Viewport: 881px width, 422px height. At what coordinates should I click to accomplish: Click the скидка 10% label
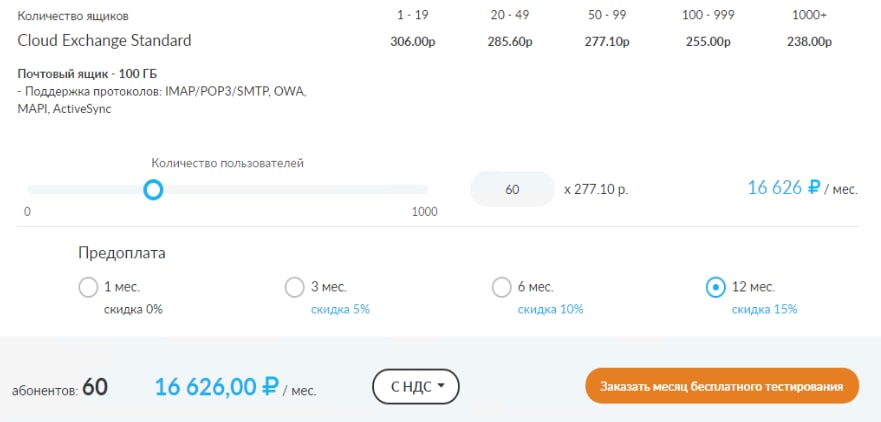550,310
